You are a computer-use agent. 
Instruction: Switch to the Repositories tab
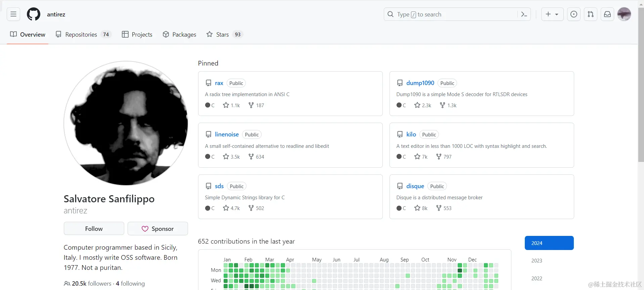pos(83,34)
